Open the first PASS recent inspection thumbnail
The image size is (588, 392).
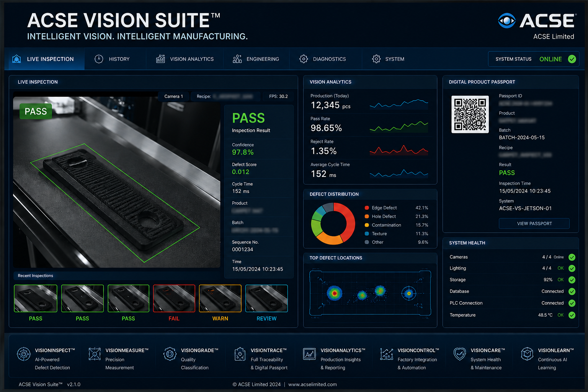click(36, 299)
